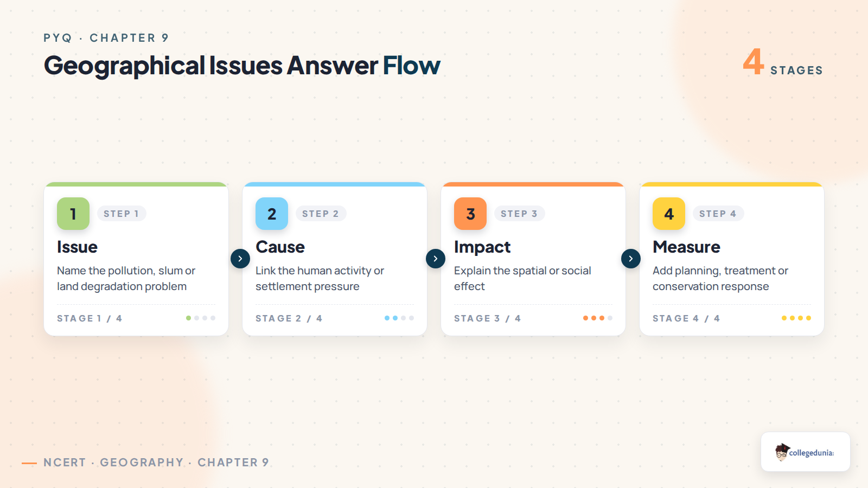
Task: Select the STEP 2 pill label
Action: pos(321,214)
